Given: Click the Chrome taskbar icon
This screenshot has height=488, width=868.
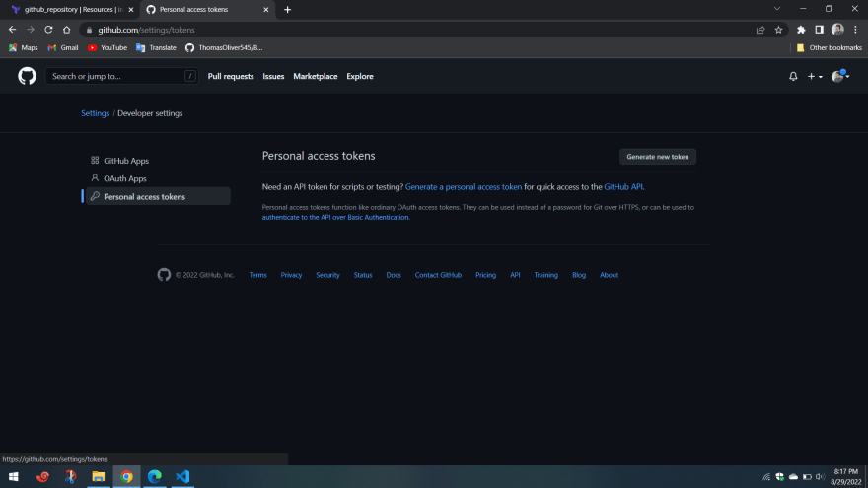Looking at the screenshot, I should pyautogui.click(x=127, y=476).
